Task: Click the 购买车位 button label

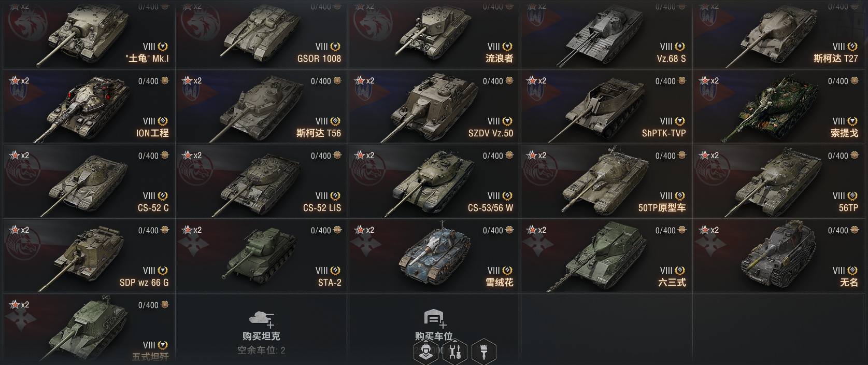Action: 434,336
